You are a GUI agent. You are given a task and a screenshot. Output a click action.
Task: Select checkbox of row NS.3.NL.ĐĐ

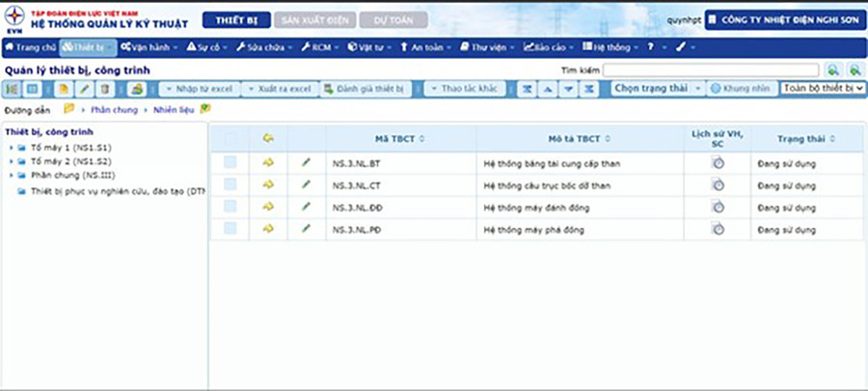point(230,207)
